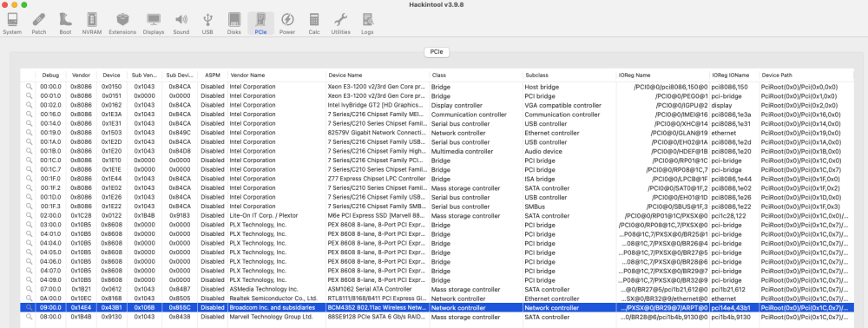Click the pci14e4,43b1 IOReg IOName cell
This screenshot has height=328, width=868.
pyautogui.click(x=731, y=307)
